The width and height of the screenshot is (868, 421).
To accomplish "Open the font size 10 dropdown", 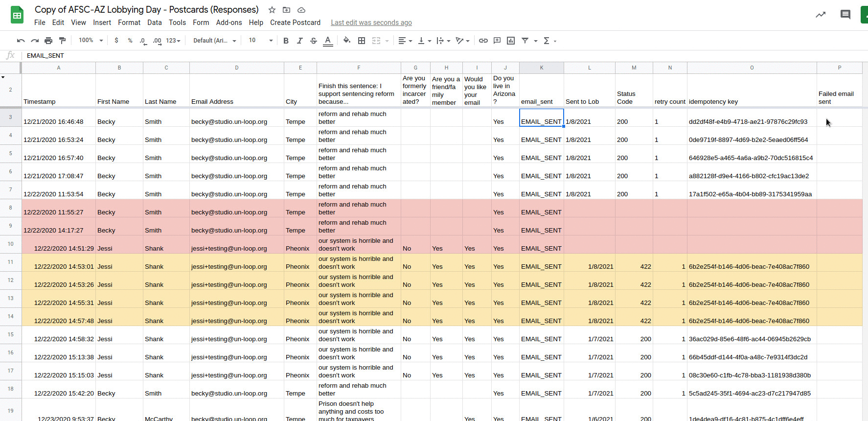I will click(x=260, y=41).
